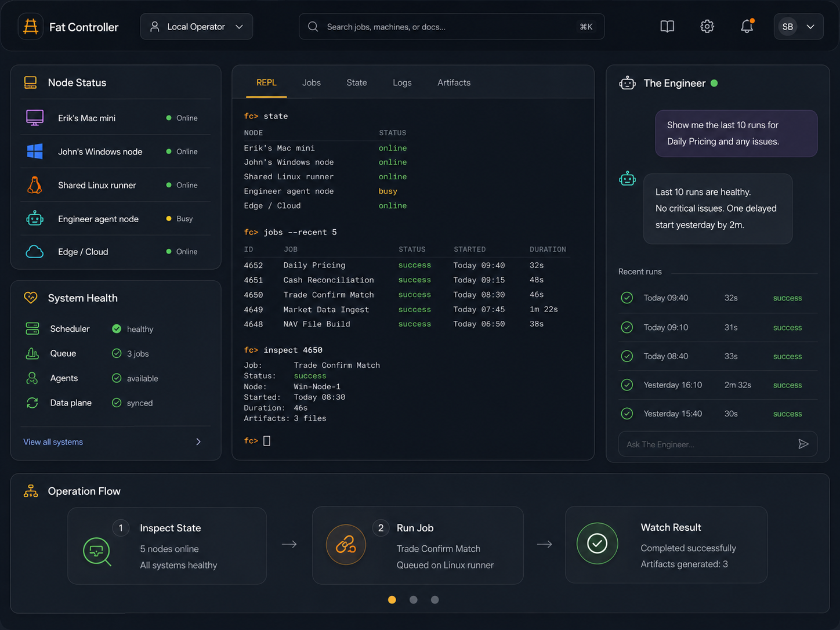
Task: Switch to the Jobs tab
Action: pos(312,83)
